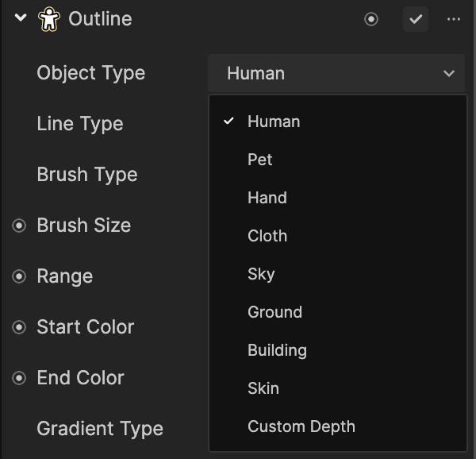Click the End Color label

(x=80, y=378)
